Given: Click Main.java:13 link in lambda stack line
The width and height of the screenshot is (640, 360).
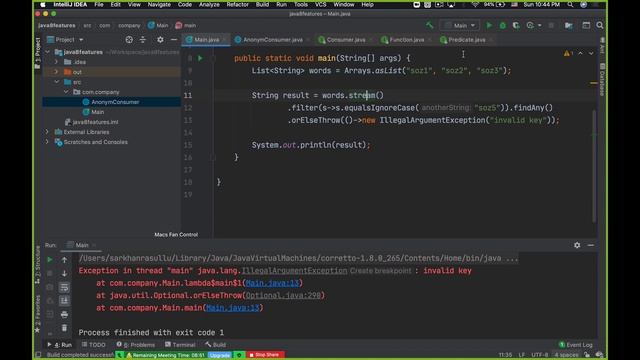Looking at the screenshot, I should pos(272,283).
